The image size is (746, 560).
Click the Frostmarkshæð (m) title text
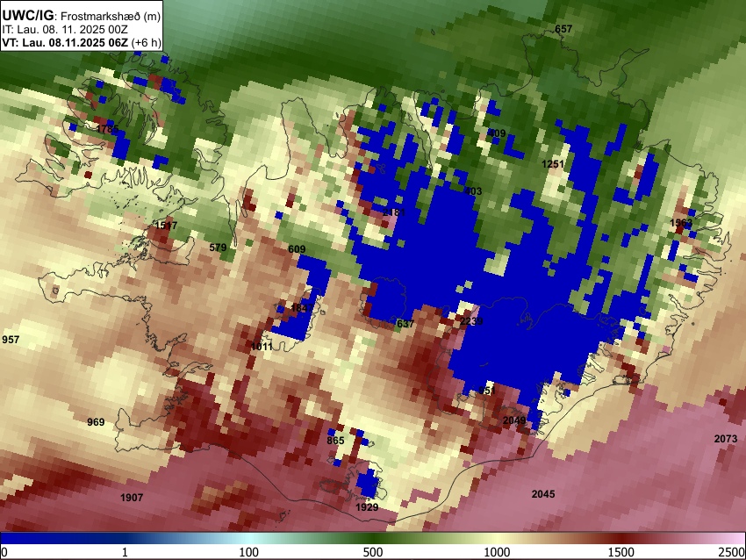pyautogui.click(x=111, y=16)
